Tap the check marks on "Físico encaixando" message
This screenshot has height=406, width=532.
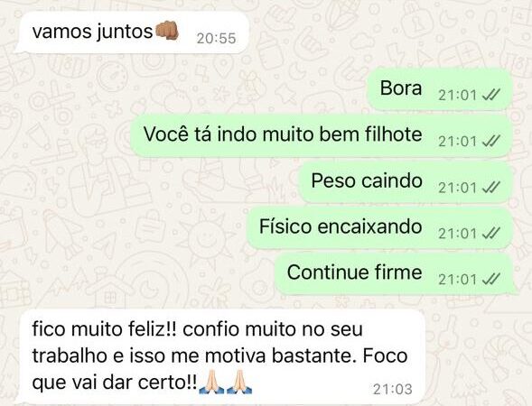click(491, 233)
